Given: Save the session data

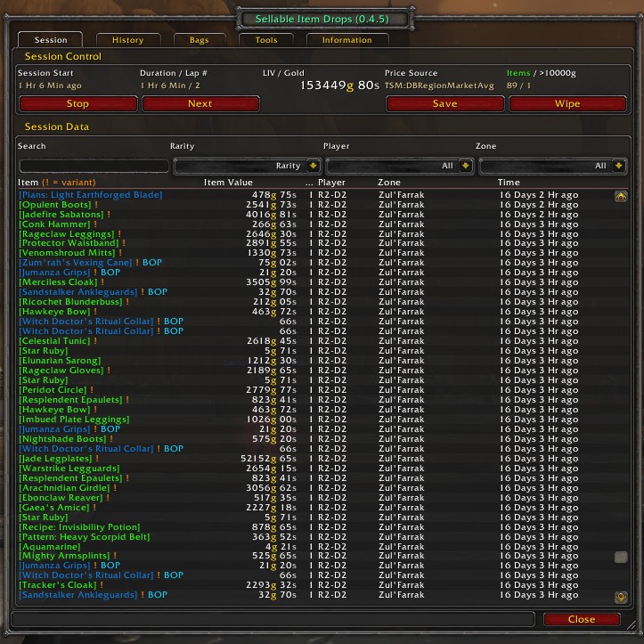Looking at the screenshot, I should click(x=444, y=103).
